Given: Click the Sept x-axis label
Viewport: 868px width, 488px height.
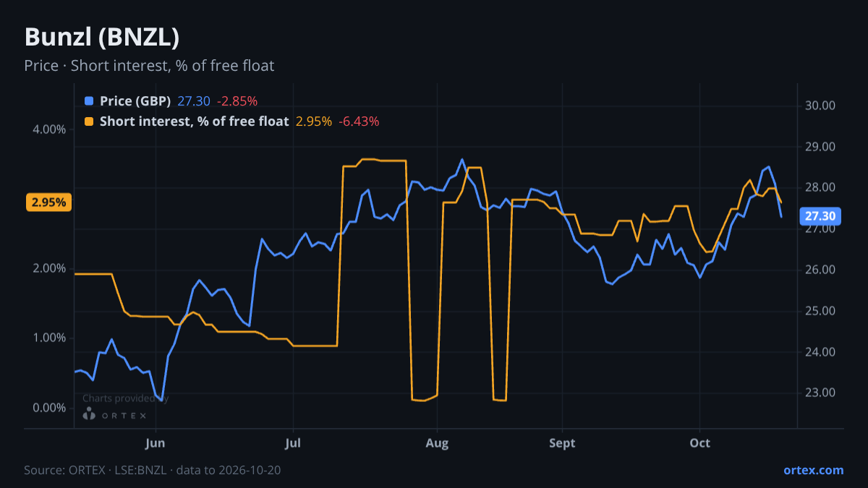Looking at the screenshot, I should point(562,442).
